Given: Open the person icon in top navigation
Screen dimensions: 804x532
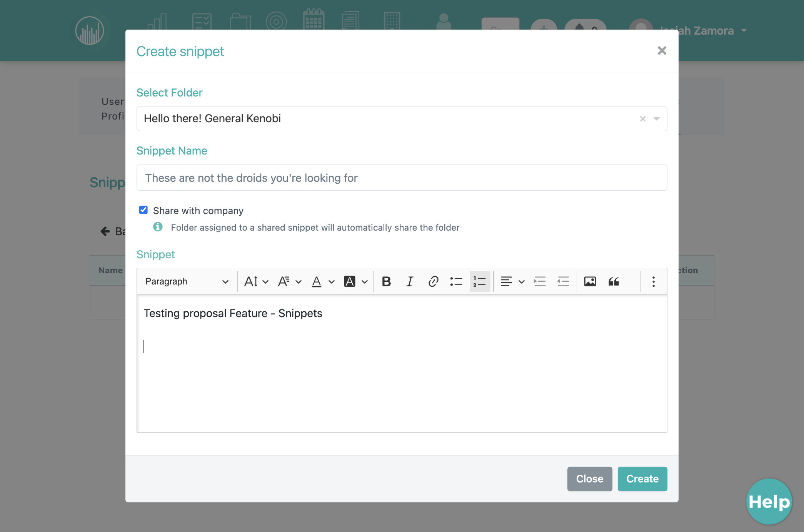Looking at the screenshot, I should tap(444, 22).
